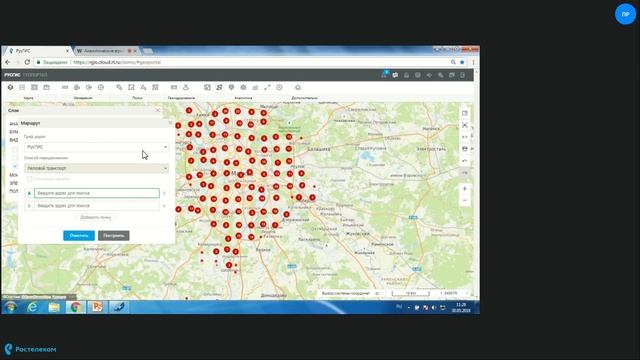Click the Жуковский label on map
This screenshot has height=360, width=640.
(x=358, y=234)
